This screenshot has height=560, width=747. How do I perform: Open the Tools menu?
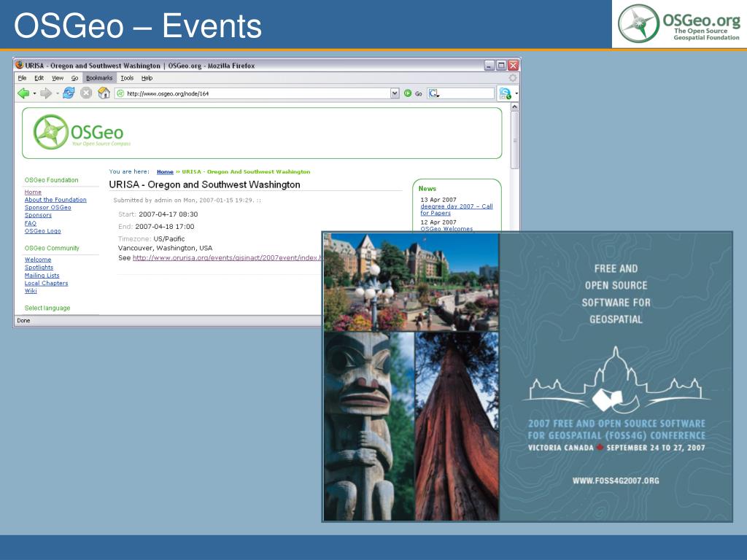coord(127,78)
